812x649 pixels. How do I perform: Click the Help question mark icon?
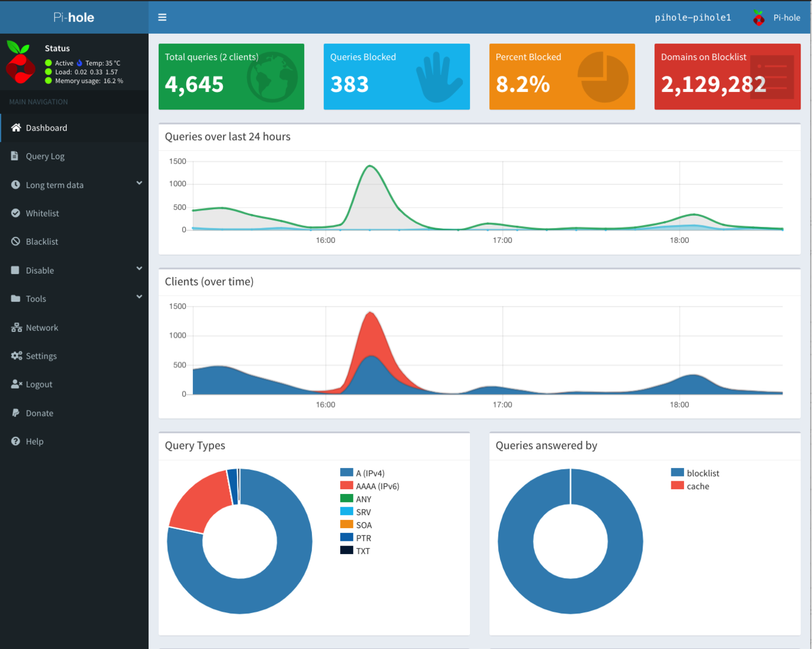click(16, 441)
